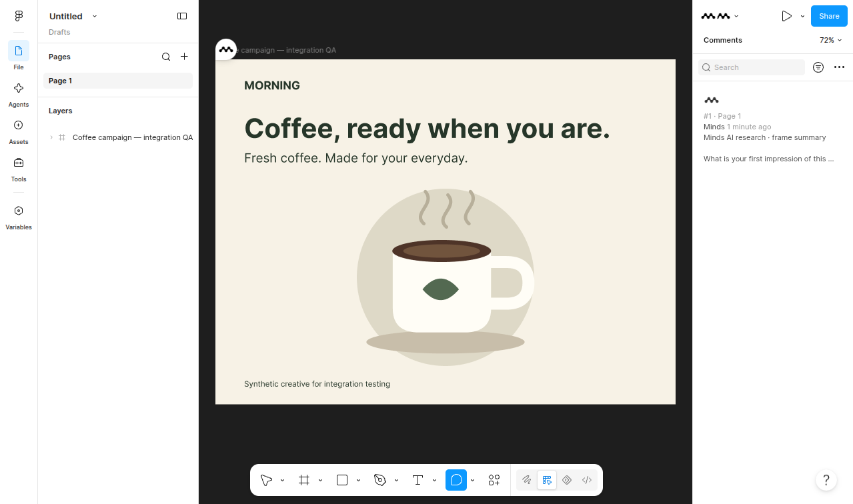Open the Move tool options dropdown

coord(283,480)
